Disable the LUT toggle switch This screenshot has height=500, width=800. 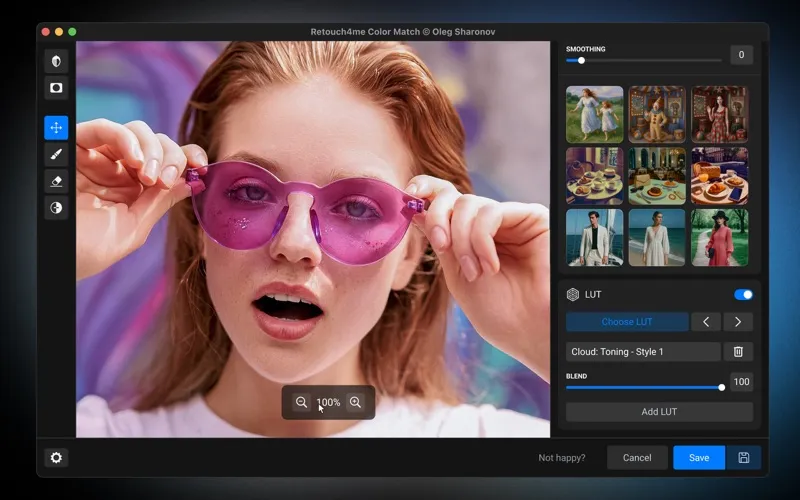743,295
